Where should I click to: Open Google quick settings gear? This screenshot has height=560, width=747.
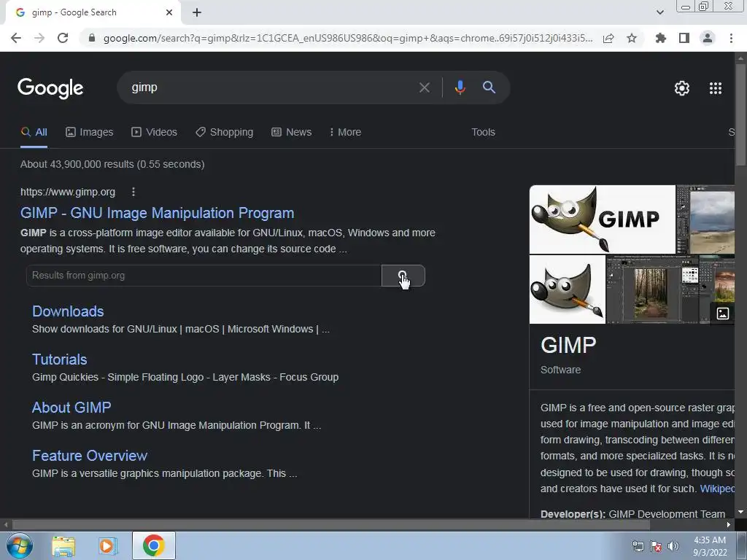(682, 88)
